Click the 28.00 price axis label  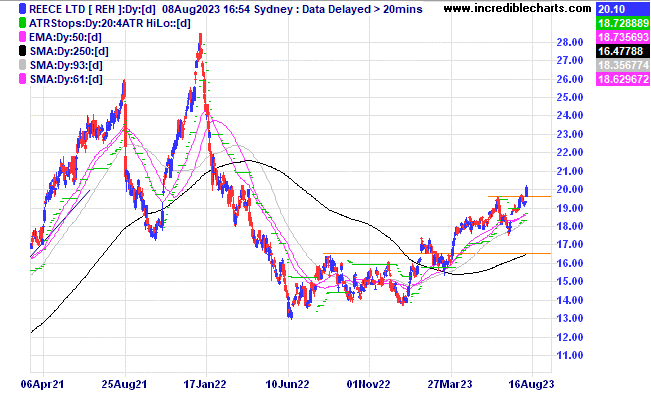pos(570,42)
